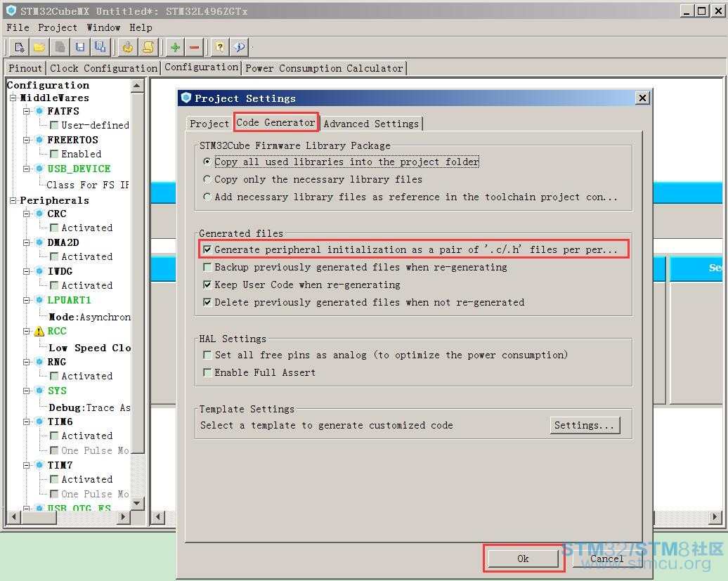Collapse the FREERTOS tree node
The image size is (728, 581).
coord(27,140)
